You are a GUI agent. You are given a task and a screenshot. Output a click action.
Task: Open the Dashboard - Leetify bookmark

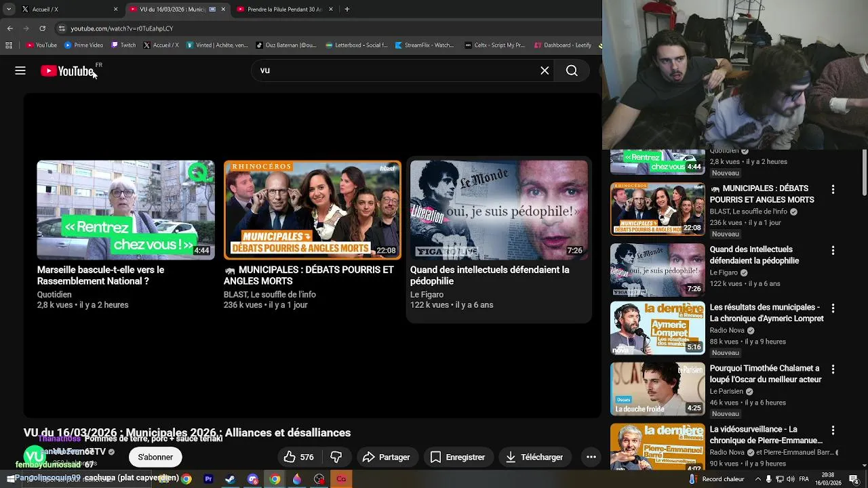click(563, 45)
